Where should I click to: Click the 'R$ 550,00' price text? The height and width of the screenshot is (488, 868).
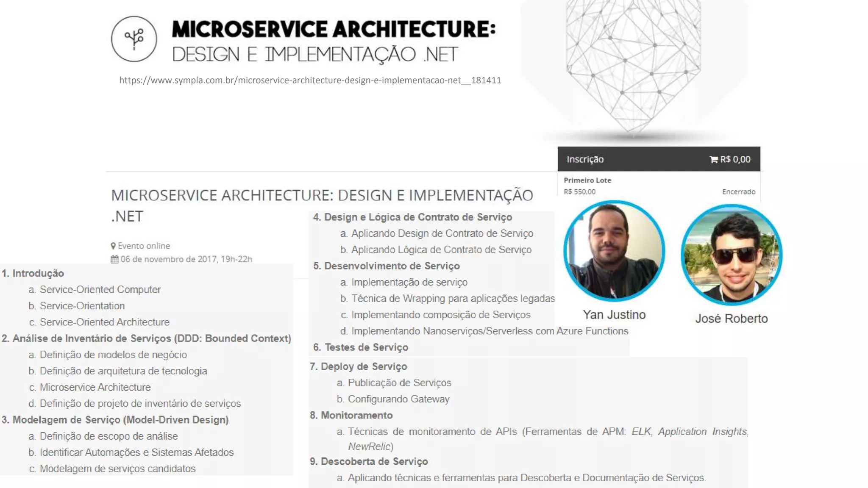579,191
